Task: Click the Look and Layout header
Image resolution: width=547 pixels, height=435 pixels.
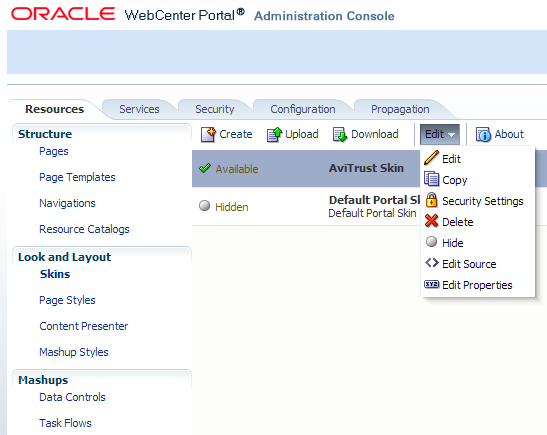Action: (x=65, y=257)
